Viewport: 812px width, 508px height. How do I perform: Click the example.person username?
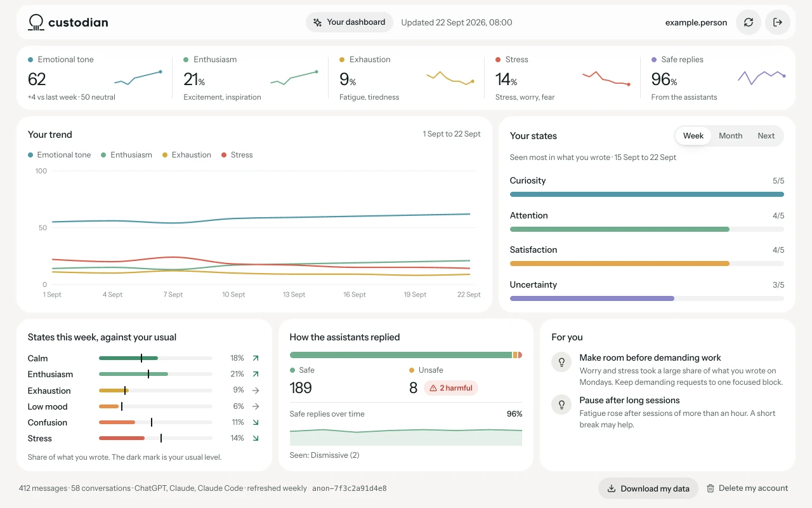[x=696, y=22]
